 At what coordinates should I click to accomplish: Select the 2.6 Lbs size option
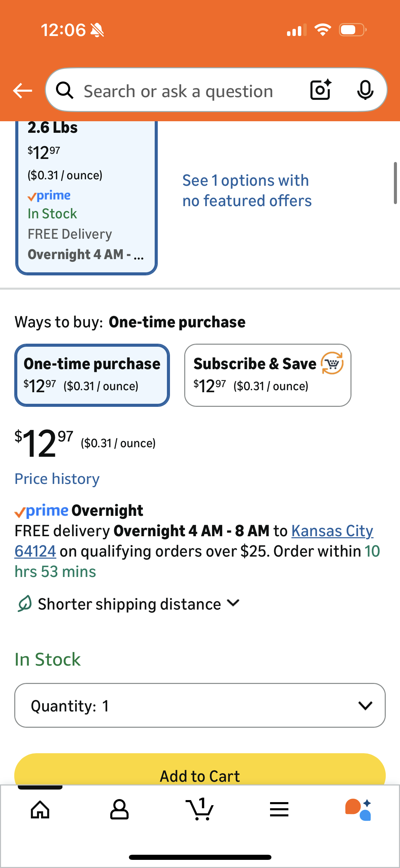[x=86, y=197]
